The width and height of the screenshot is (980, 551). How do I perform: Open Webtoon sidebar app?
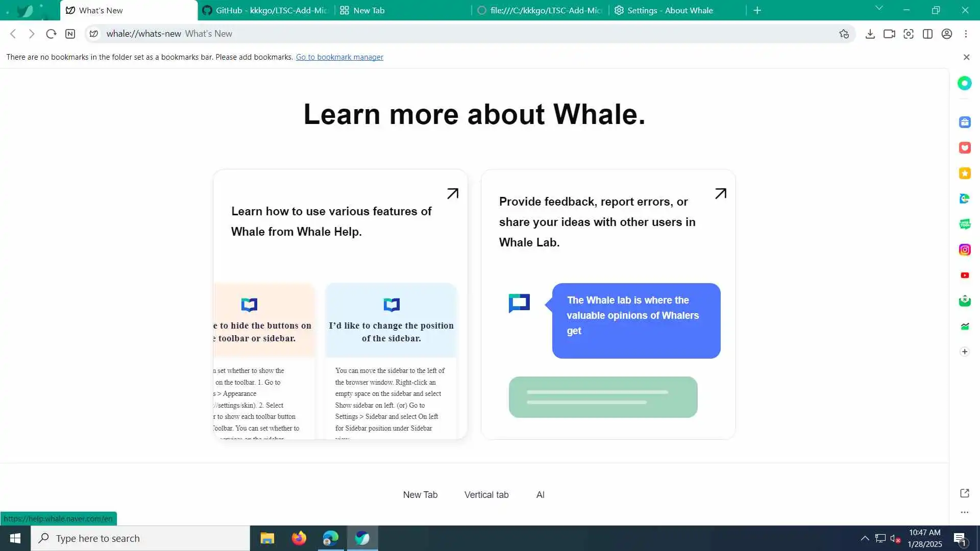coord(965,224)
